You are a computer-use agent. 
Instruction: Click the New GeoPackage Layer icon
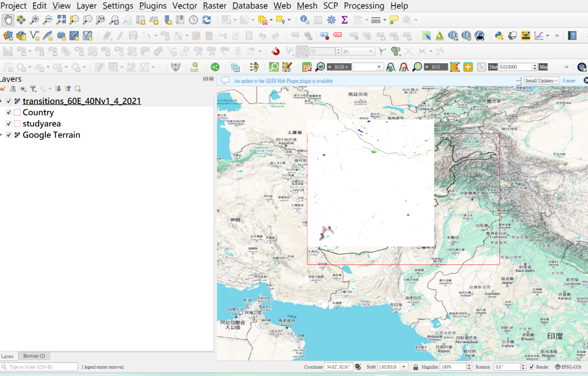[21, 36]
